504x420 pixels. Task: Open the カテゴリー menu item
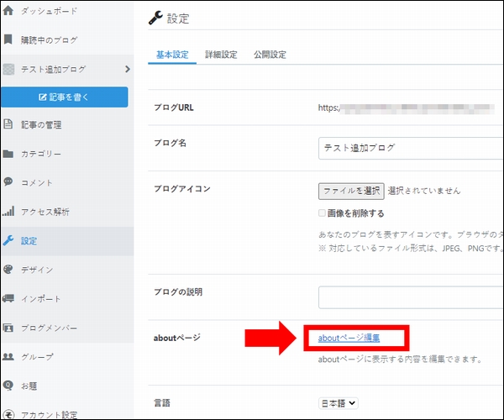[41, 154]
